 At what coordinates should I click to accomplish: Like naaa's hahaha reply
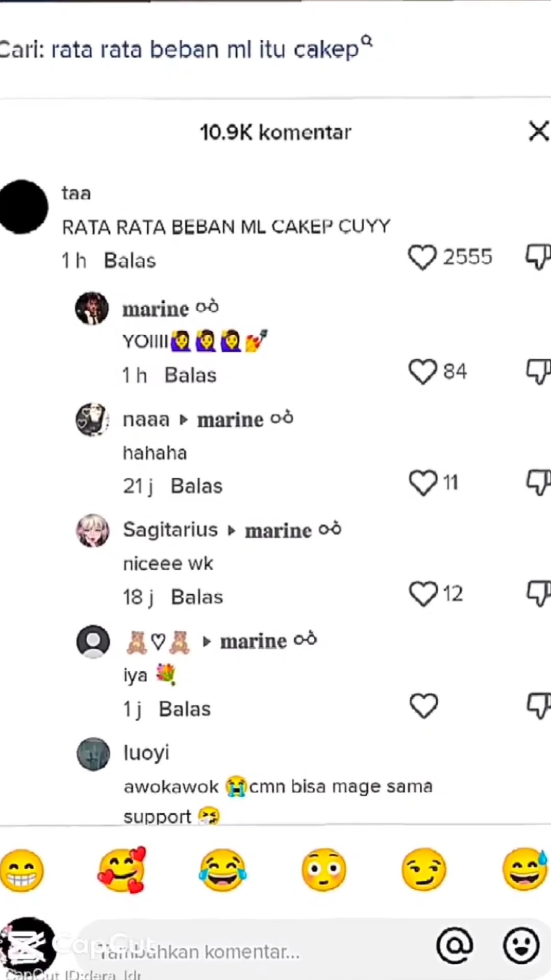(423, 483)
